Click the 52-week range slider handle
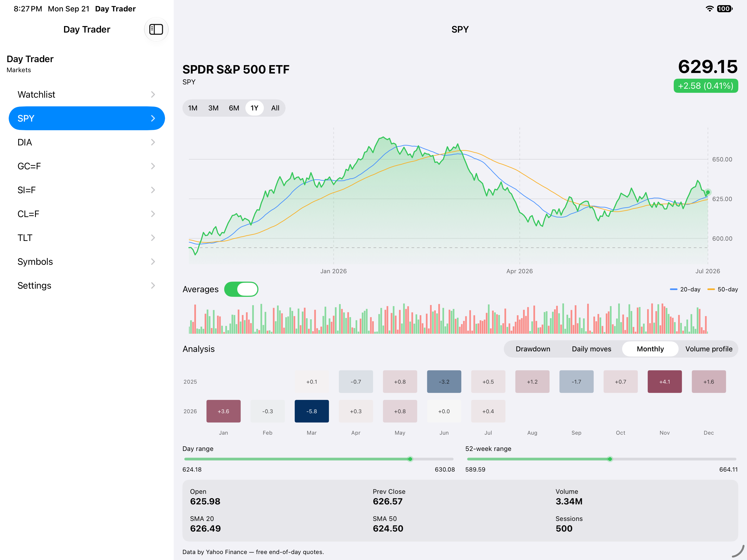The image size is (747, 560). click(x=610, y=459)
